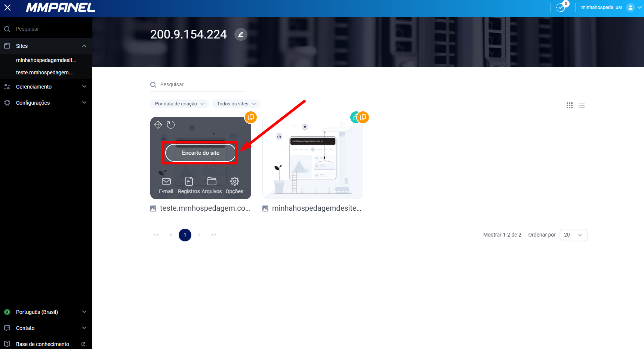Click the Encarte do site button
Screen dimensions: 644x349
201,153
